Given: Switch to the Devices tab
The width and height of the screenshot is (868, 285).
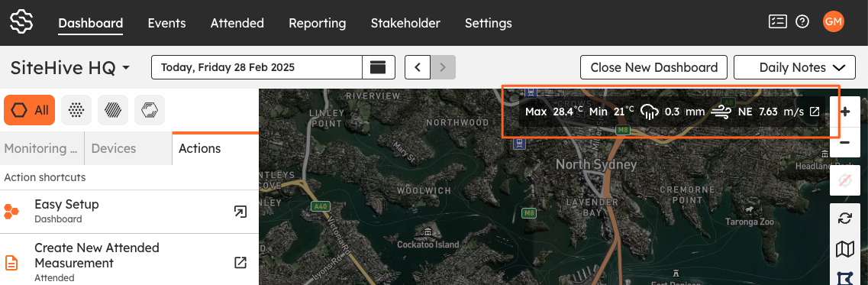Looking at the screenshot, I should 114,148.
